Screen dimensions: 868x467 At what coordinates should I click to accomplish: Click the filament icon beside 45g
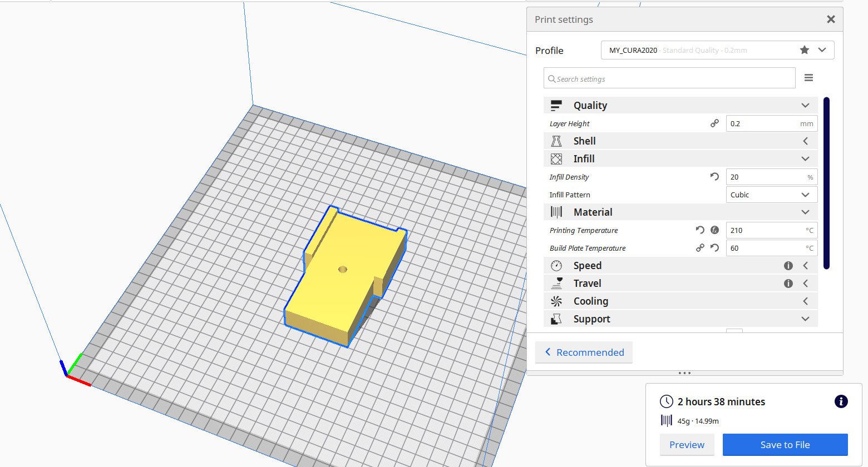tap(666, 420)
